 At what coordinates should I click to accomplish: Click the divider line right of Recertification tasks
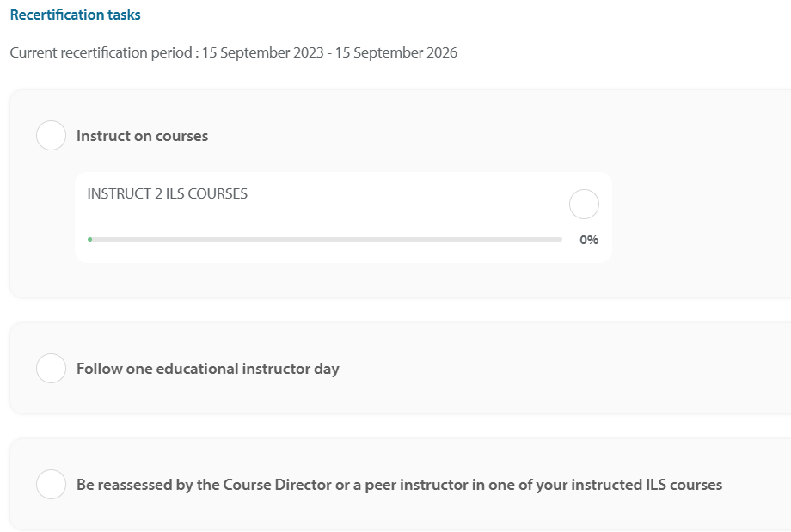[473, 15]
